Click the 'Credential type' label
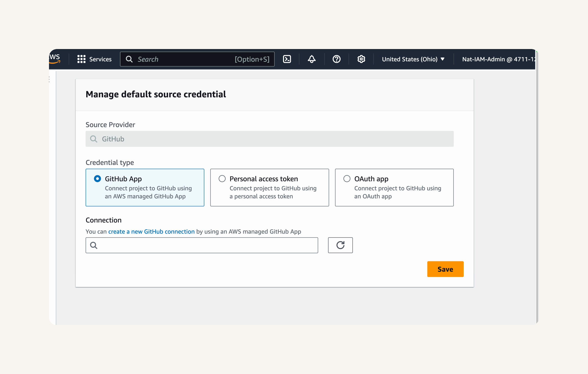588x374 pixels. [x=110, y=162]
